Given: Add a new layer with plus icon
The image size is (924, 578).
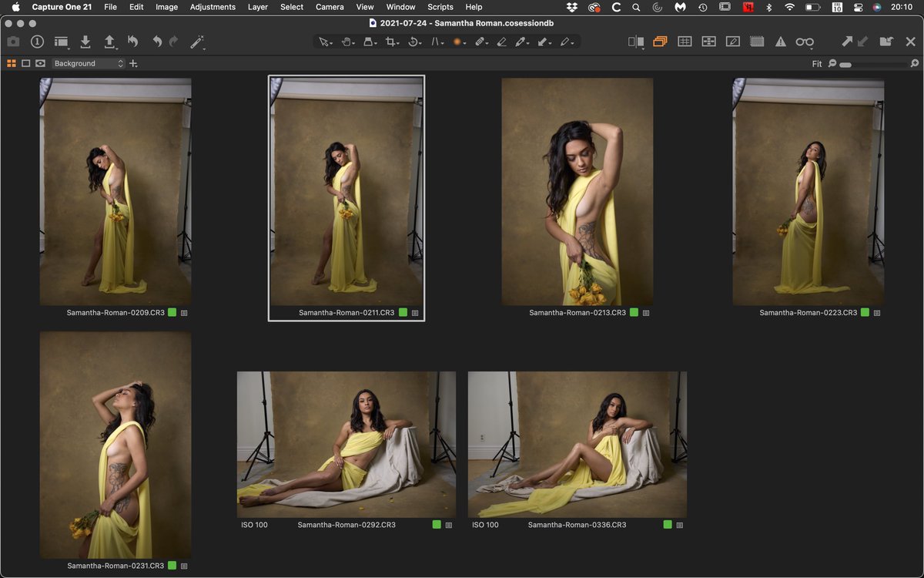Looking at the screenshot, I should (x=133, y=64).
